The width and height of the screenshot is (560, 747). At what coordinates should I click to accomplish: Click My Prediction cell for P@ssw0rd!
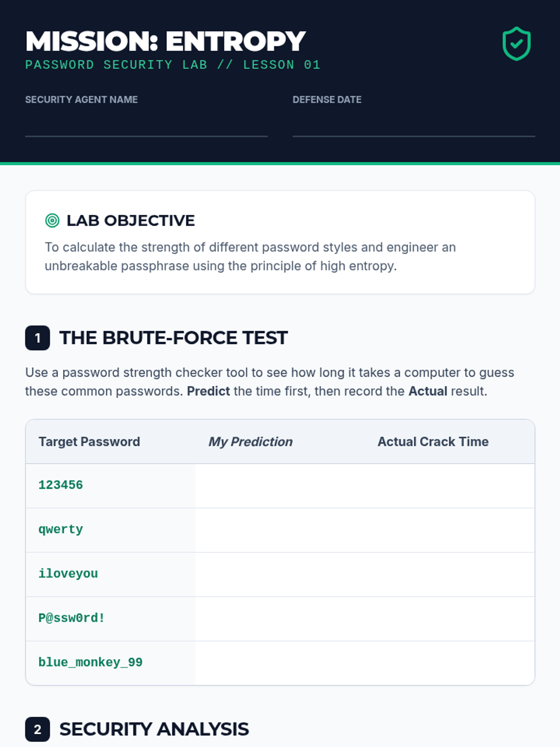pyautogui.click(x=280, y=619)
